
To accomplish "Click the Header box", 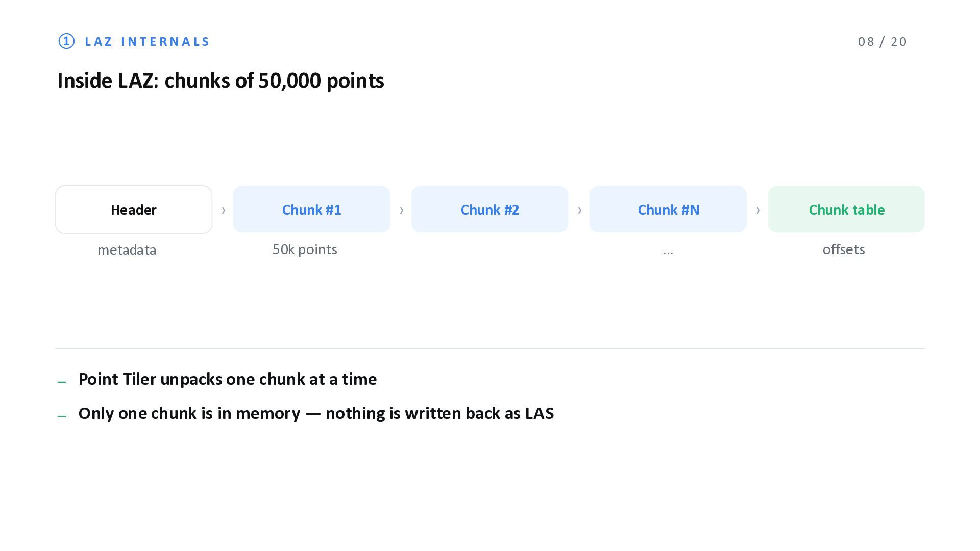I will tap(134, 209).
